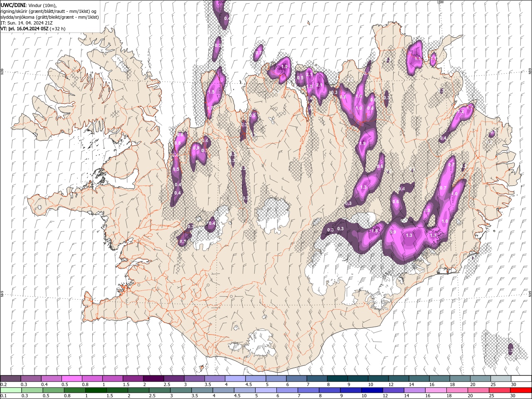
Task: Select the rain legend swatch between 1 and 1.5
Action: click(x=96, y=390)
